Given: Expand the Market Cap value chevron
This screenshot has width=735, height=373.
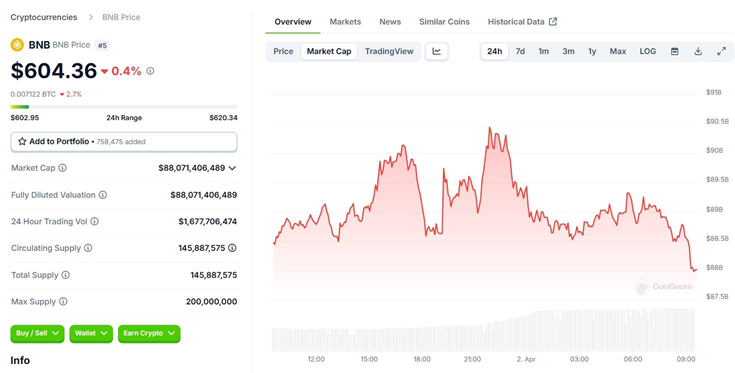Looking at the screenshot, I should pyautogui.click(x=232, y=168).
